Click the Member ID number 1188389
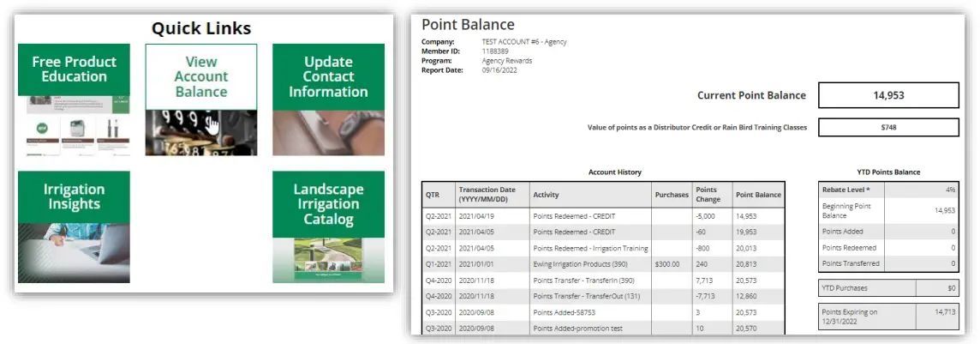This screenshot has height=344, width=980. 496,51
